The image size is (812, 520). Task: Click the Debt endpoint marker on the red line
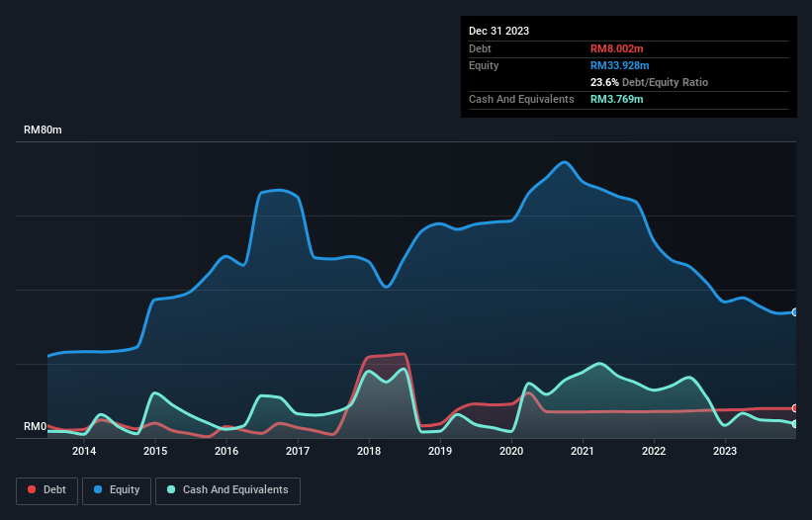click(x=795, y=408)
